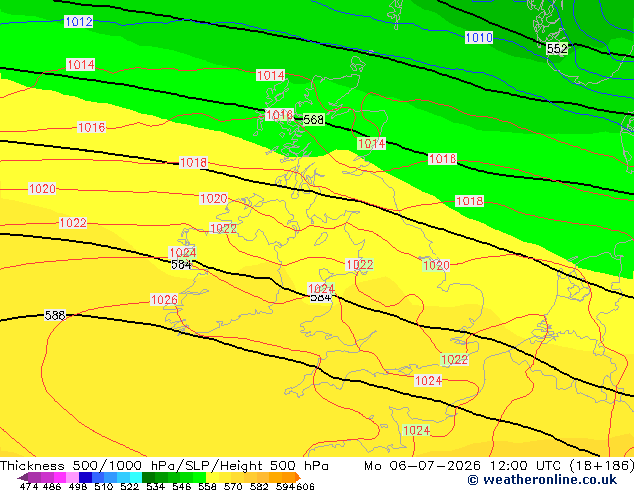Select the light pink swatch above legend value 498
This screenshot has width=634, height=490.
pyautogui.click(x=73, y=477)
